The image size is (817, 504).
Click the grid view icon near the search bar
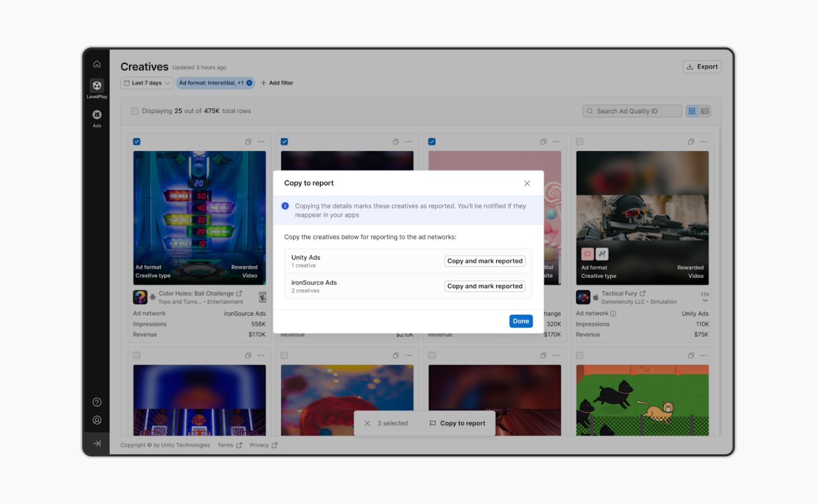[691, 111]
